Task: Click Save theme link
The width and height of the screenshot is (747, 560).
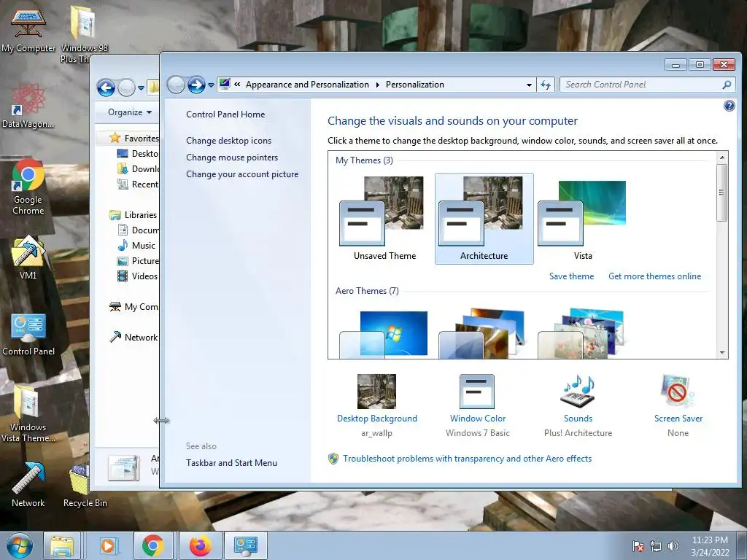Action: pyautogui.click(x=571, y=276)
